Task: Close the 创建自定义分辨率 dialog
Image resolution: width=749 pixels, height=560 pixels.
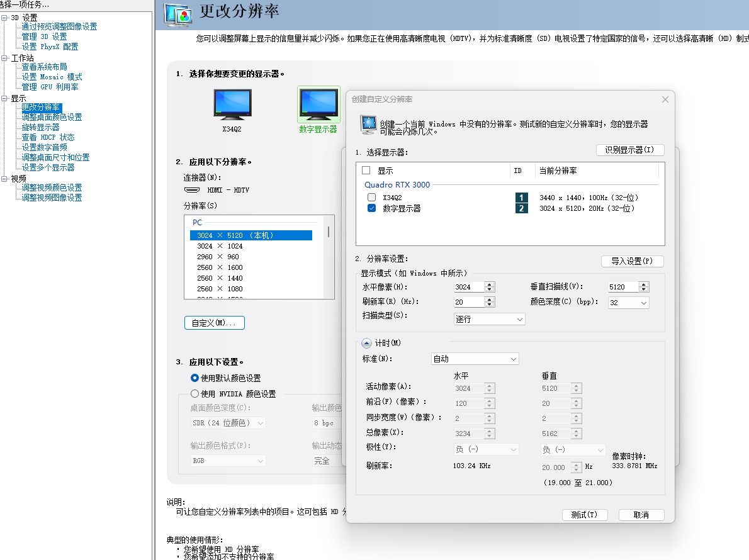Action: coord(665,99)
